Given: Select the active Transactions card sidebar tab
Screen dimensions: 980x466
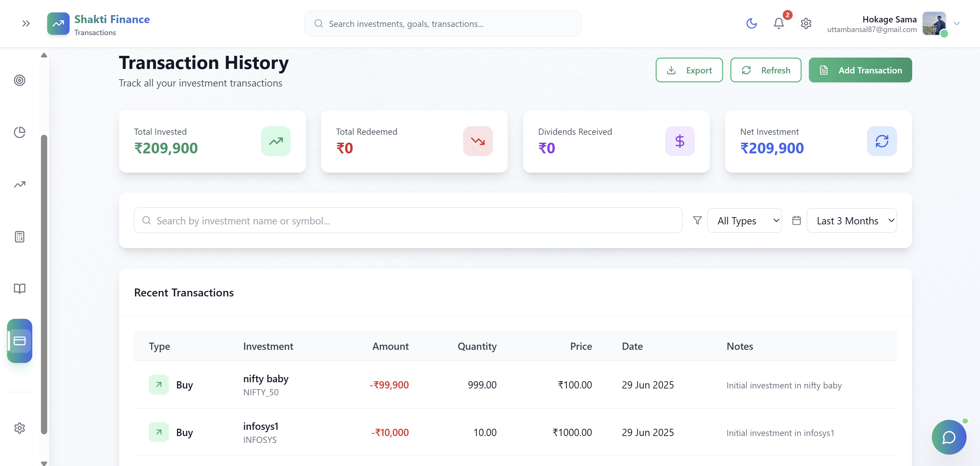Looking at the screenshot, I should [19, 341].
